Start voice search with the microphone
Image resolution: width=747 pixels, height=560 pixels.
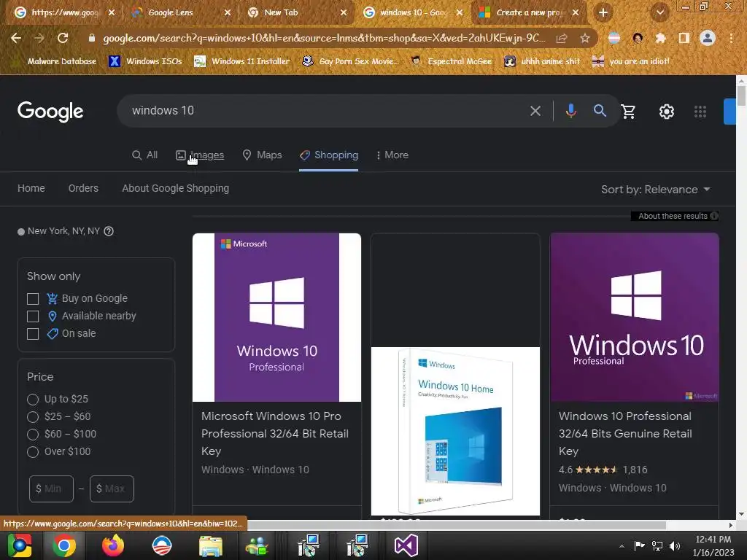point(570,111)
